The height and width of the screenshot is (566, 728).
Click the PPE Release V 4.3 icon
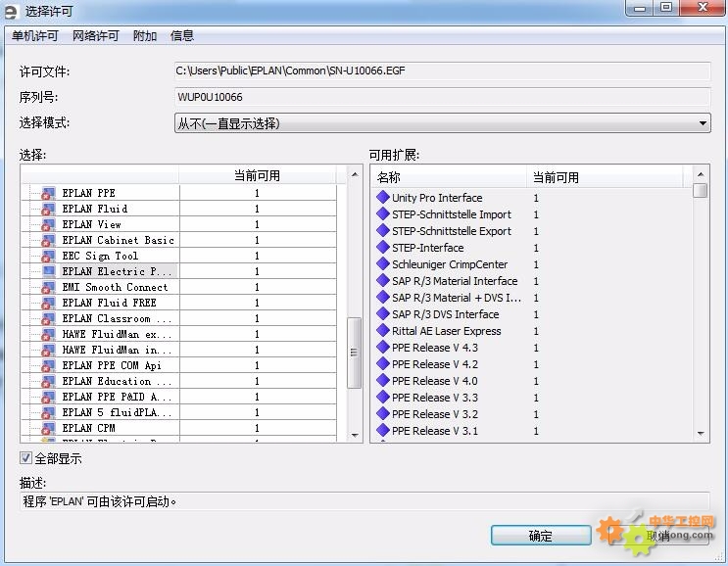pyautogui.click(x=382, y=348)
